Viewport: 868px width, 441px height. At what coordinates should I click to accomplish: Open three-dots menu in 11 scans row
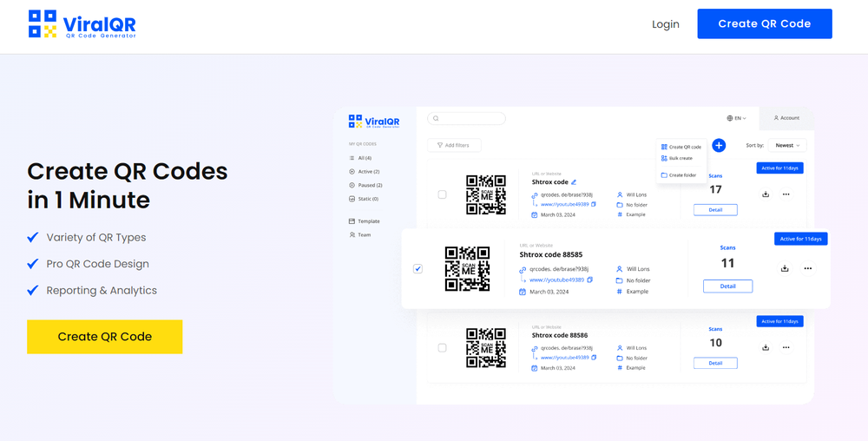808,268
